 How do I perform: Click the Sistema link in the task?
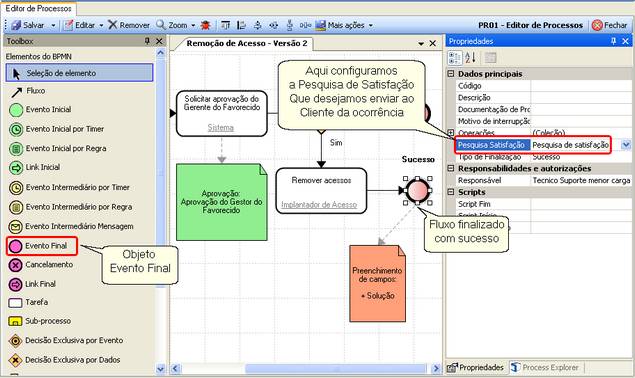coord(221,128)
